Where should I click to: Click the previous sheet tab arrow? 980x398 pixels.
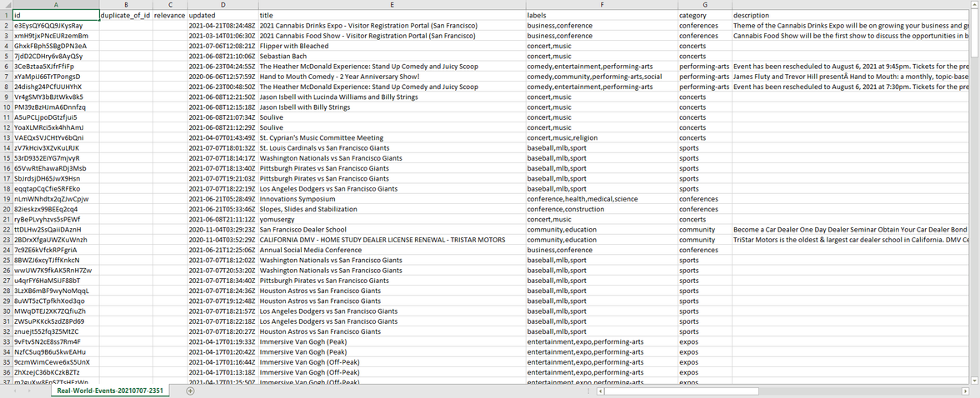[x=13, y=391]
